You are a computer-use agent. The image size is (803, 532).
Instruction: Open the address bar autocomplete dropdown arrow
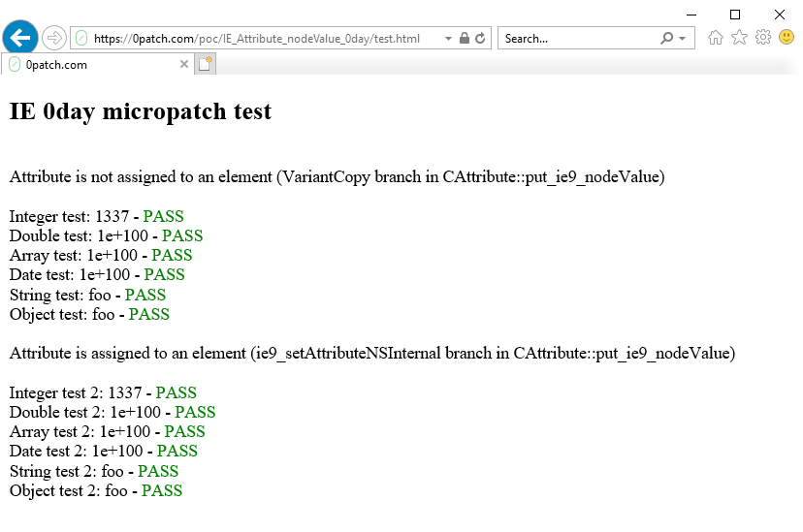[x=448, y=39]
